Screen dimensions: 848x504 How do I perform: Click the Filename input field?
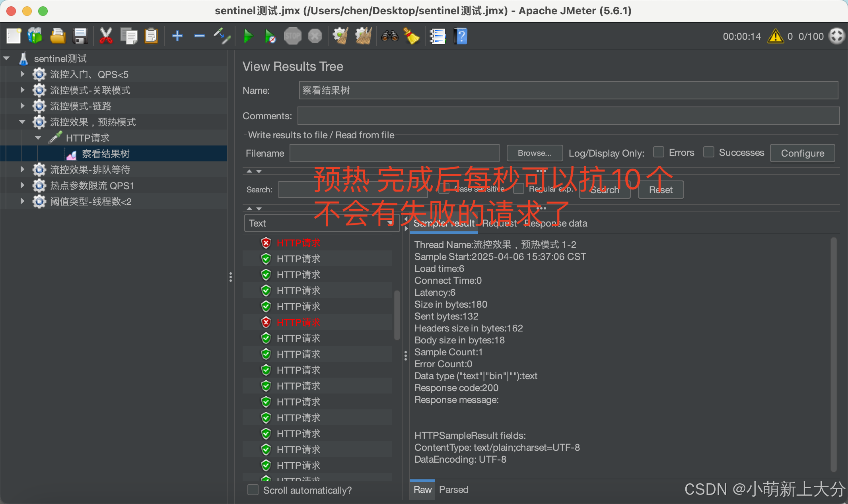tap(394, 153)
